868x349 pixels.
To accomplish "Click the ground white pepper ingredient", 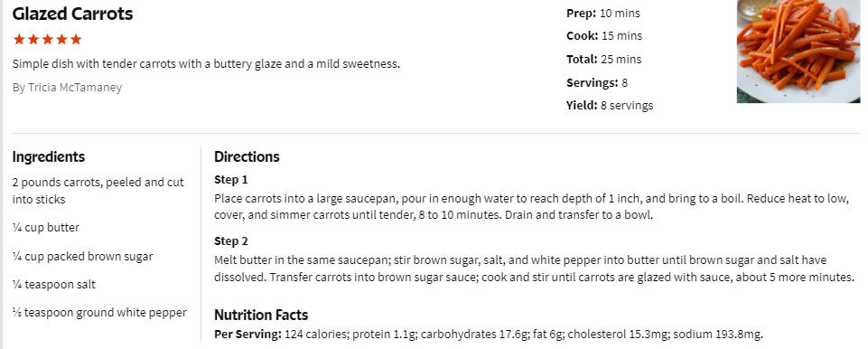I will coord(99,313).
